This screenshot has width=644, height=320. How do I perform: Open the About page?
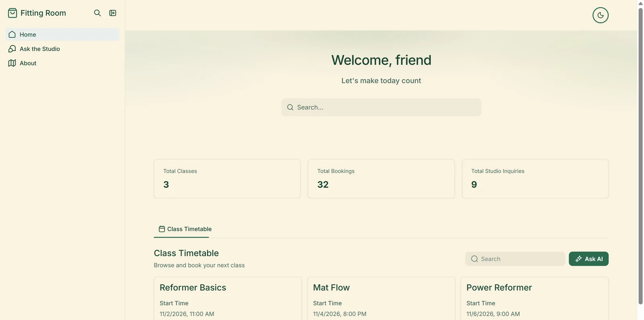62,63
